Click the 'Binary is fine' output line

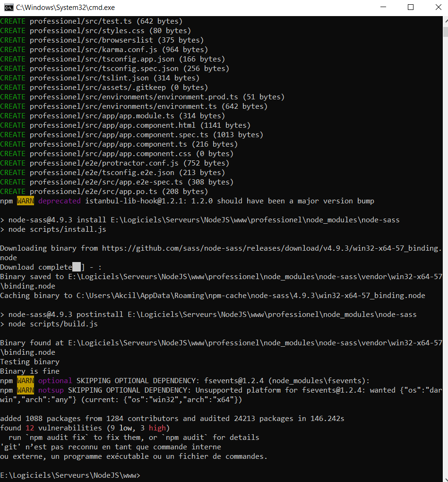[x=30, y=371]
